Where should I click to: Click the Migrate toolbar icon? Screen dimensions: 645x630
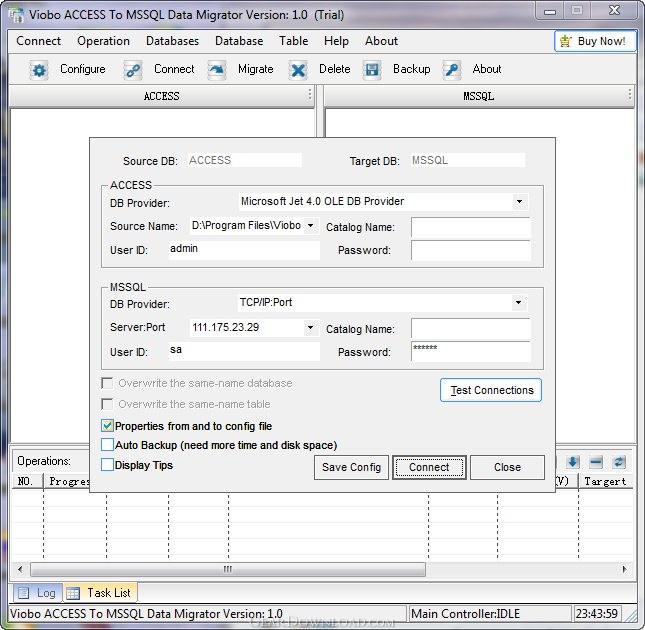point(217,70)
